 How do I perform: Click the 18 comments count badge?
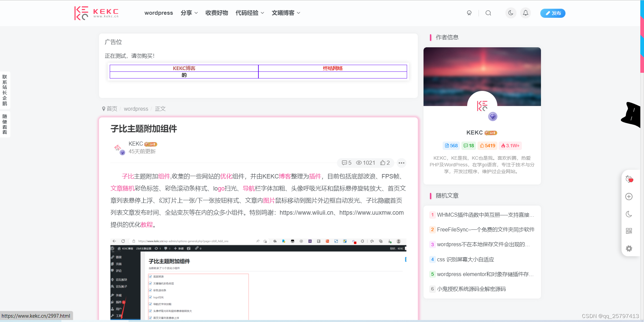point(469,146)
